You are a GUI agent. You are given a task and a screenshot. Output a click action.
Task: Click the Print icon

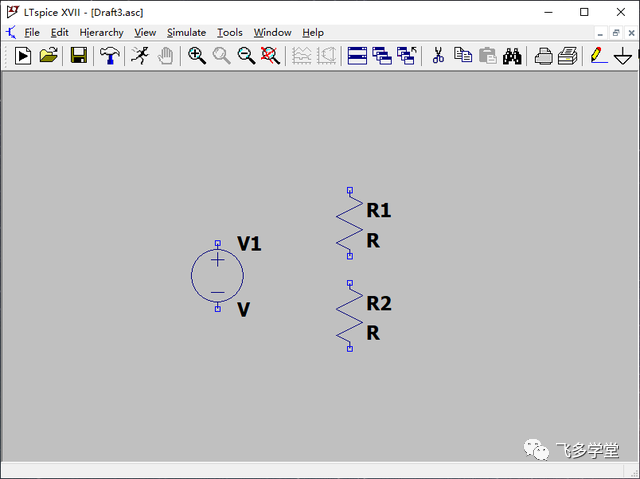568,55
